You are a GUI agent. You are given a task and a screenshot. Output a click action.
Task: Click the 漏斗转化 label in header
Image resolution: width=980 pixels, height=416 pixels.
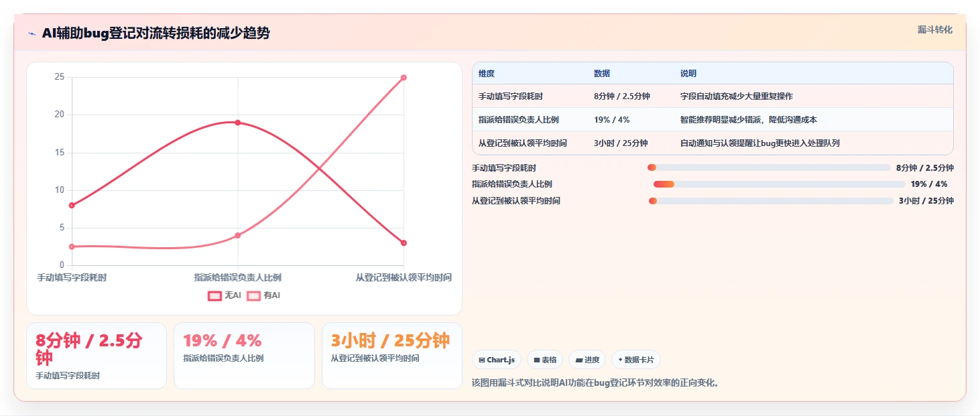pos(934,29)
